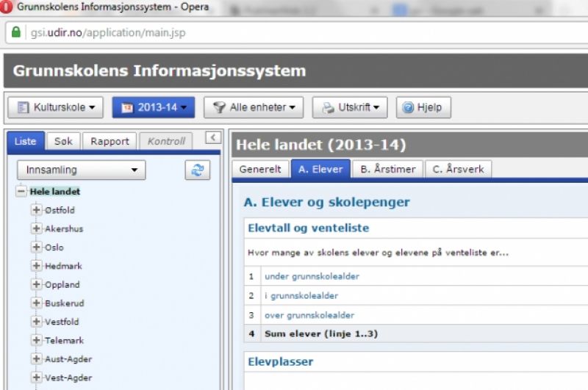Expand the Østfold tree node
Image resolution: width=588 pixels, height=390 pixels.
36,210
